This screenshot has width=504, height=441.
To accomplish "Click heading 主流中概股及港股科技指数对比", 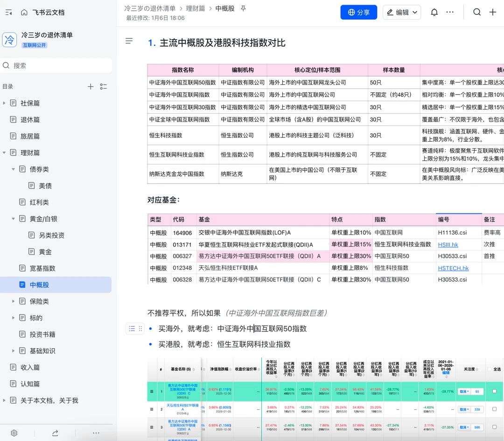I will click(223, 43).
